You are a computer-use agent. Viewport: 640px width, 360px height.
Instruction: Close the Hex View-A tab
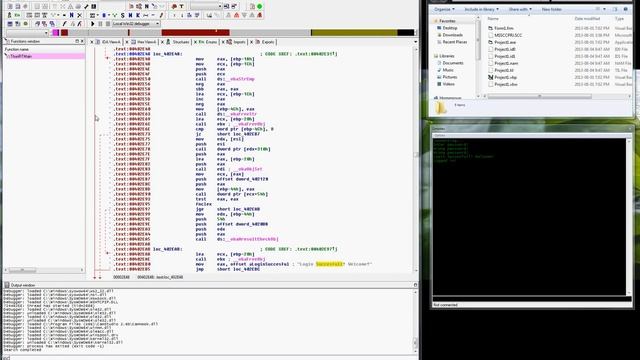point(127,42)
